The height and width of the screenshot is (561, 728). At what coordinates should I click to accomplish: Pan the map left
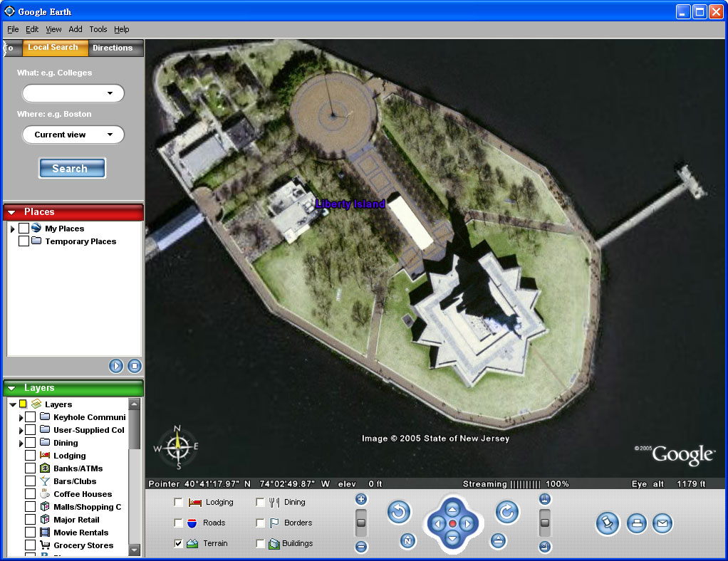point(438,524)
